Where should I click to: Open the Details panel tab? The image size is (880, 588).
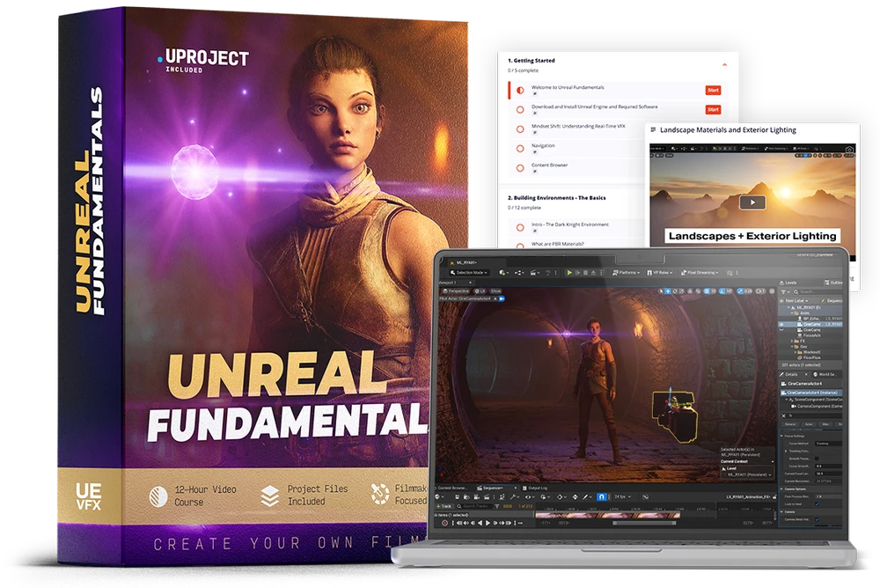coord(789,375)
